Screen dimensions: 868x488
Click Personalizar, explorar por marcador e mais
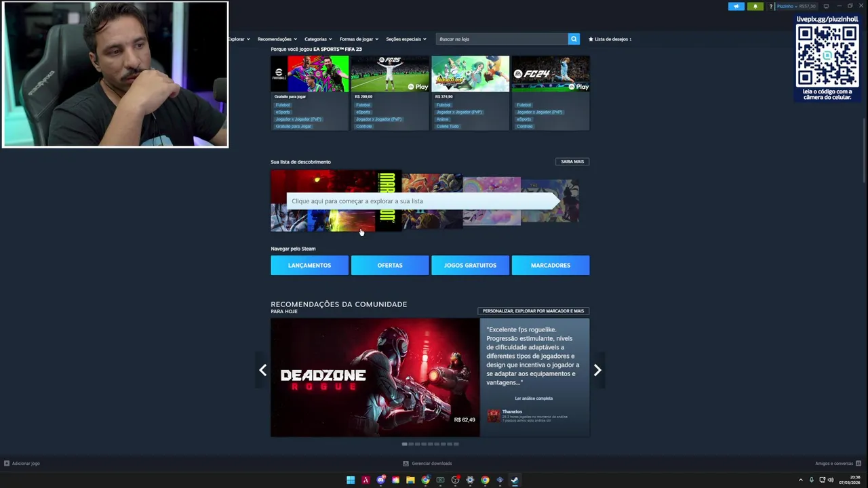coord(533,311)
